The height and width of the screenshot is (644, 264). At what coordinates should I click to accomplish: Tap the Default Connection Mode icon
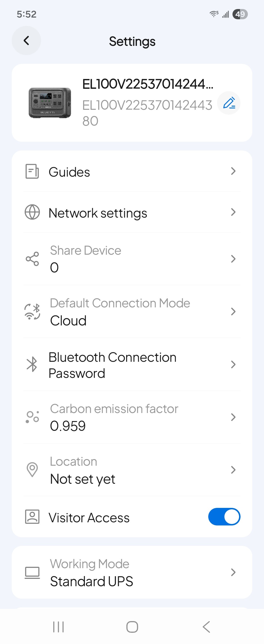click(x=32, y=312)
